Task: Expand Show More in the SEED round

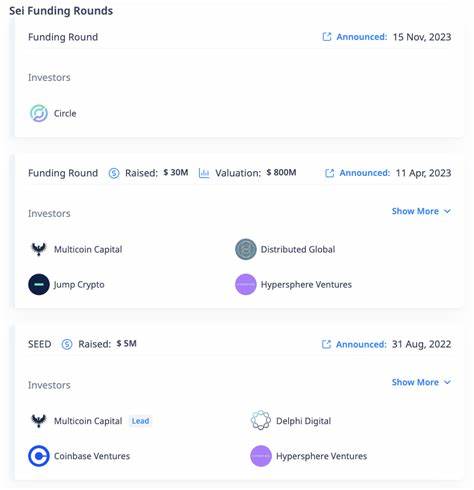Action: coord(421,382)
